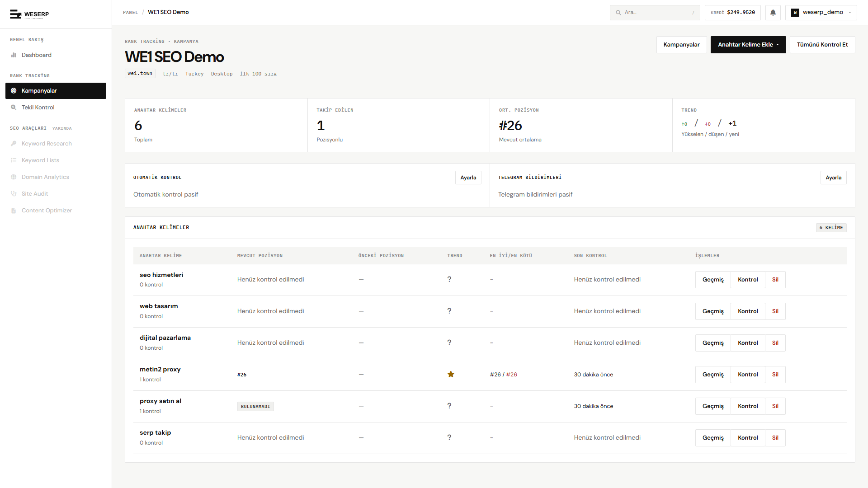Click the WESERP logo icon
Viewport: 868px width, 488px height.
pos(15,14)
